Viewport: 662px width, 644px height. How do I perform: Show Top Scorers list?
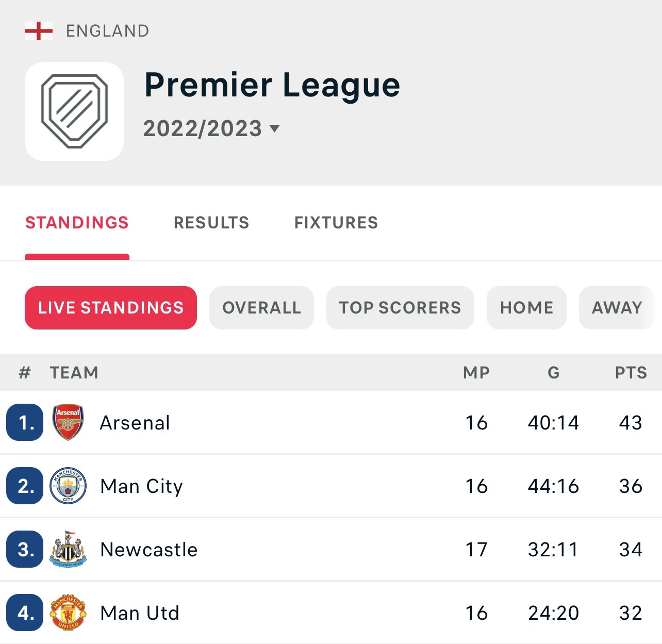(x=400, y=308)
